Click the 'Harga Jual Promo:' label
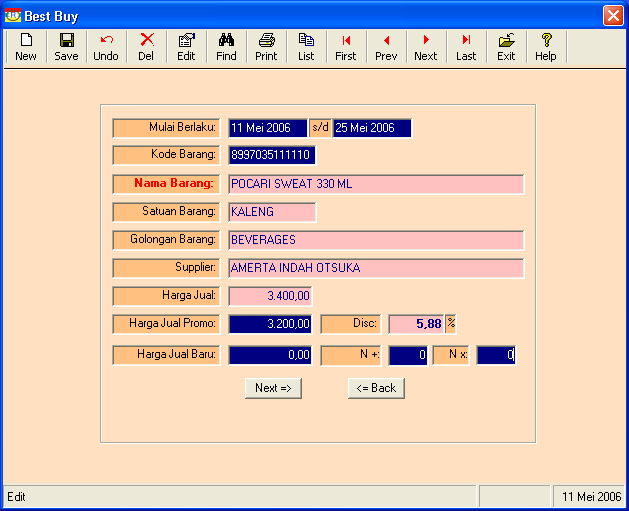The width and height of the screenshot is (629, 511). tap(166, 324)
